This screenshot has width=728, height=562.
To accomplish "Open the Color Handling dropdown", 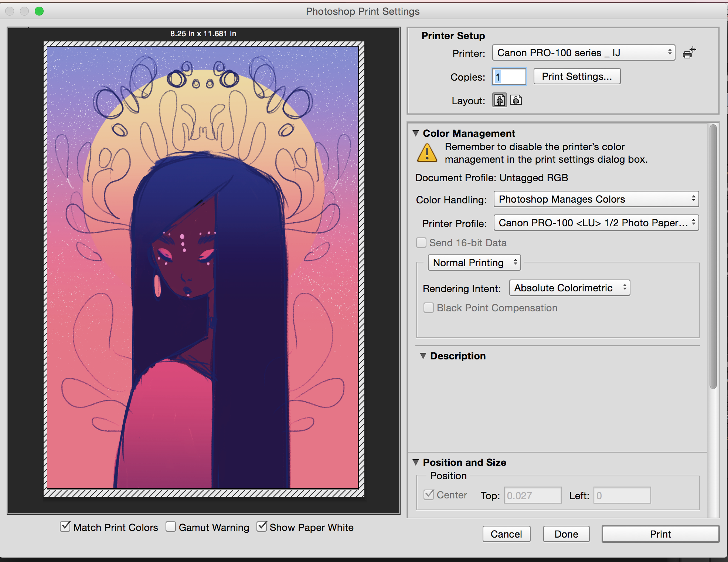I will pyautogui.click(x=596, y=199).
